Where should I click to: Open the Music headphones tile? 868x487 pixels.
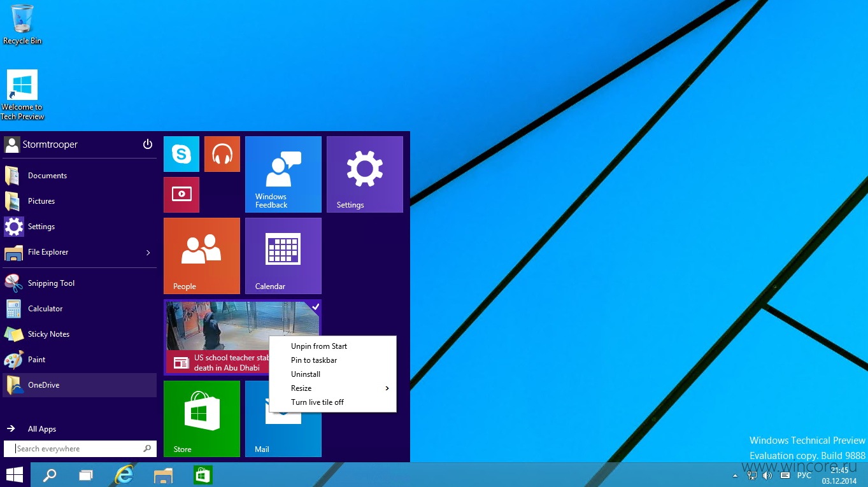[222, 154]
